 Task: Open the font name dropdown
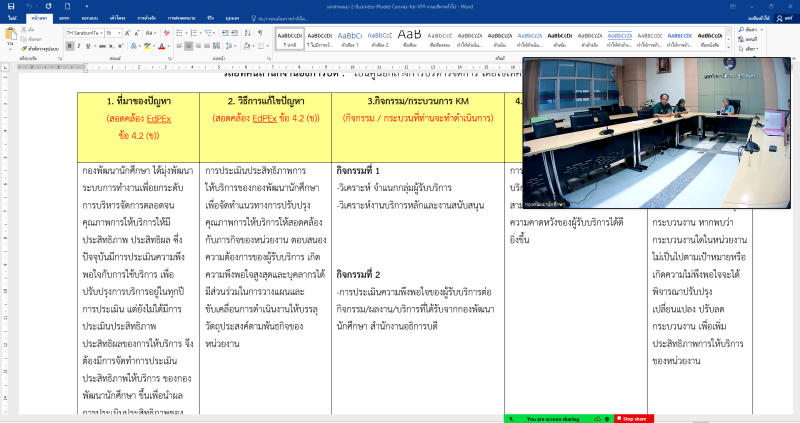point(100,33)
